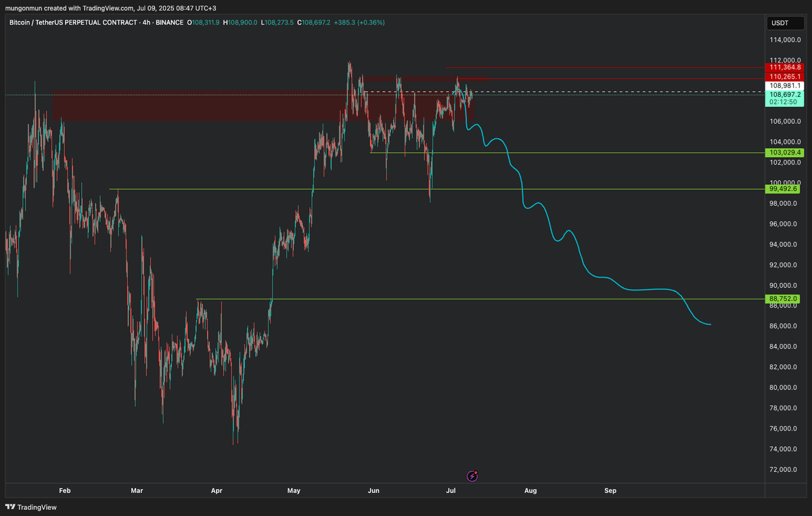Click the 76,000.0 price axis tick

click(784, 429)
